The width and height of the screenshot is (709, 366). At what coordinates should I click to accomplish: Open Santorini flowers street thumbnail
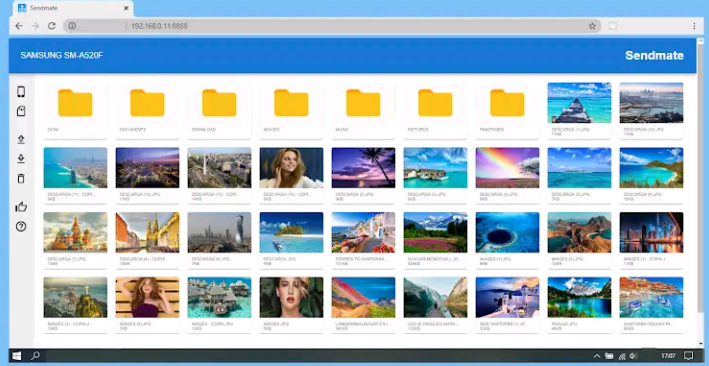(x=363, y=232)
